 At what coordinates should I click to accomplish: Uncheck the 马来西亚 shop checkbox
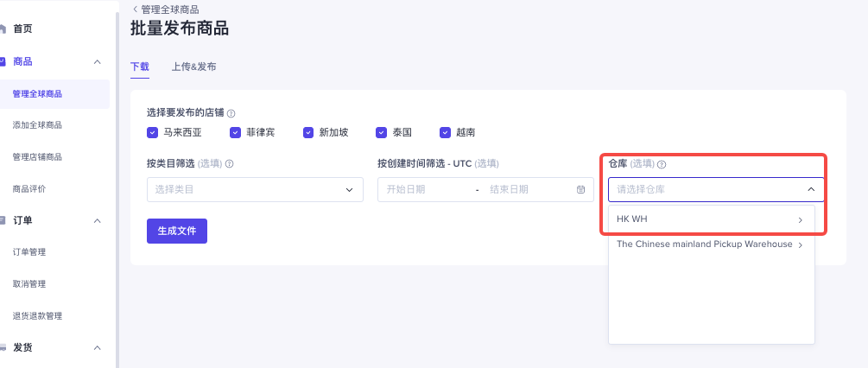(x=152, y=133)
